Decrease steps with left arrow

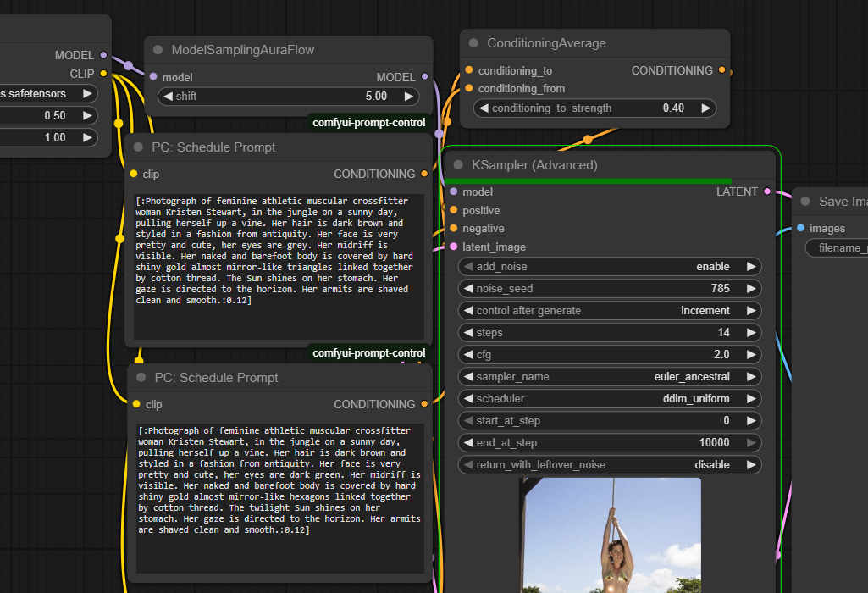click(x=468, y=333)
